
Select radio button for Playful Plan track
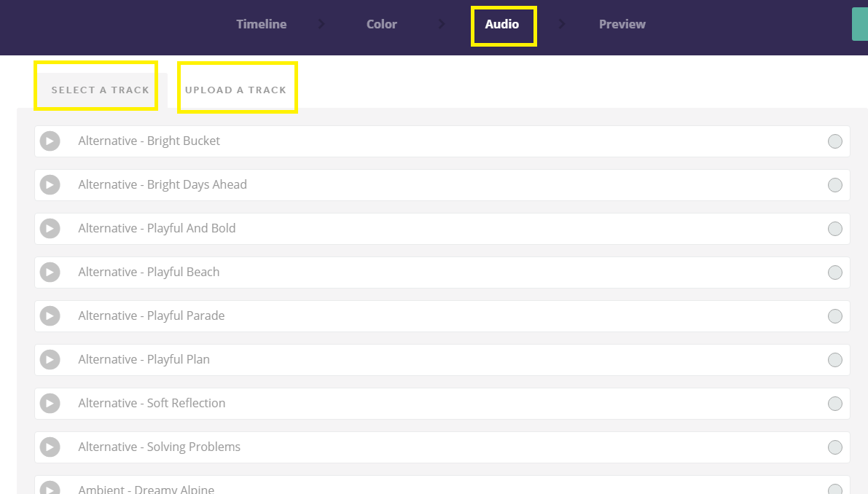834,360
